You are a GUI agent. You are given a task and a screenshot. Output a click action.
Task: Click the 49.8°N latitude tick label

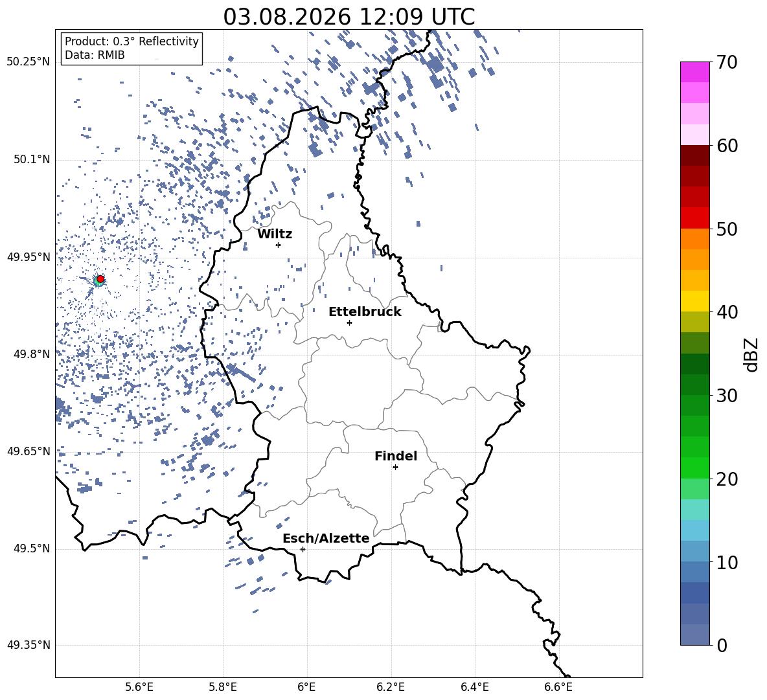pyautogui.click(x=31, y=354)
